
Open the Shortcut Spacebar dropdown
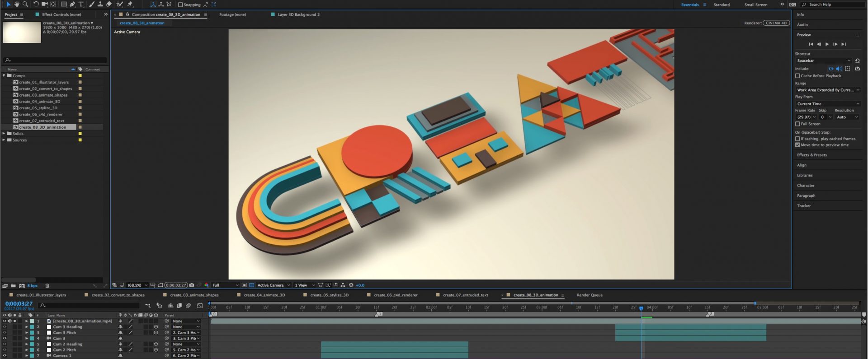(824, 61)
